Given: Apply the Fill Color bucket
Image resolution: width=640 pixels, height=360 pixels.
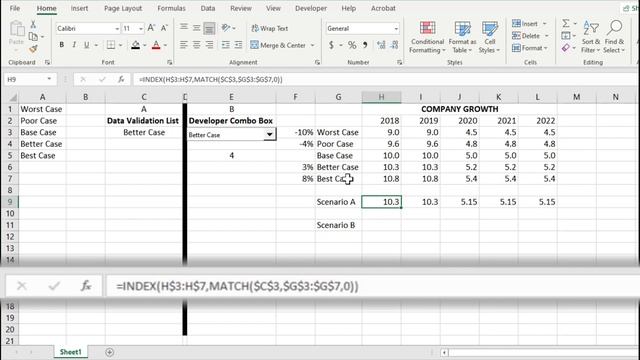Looking at the screenshot, I should 136,45.
